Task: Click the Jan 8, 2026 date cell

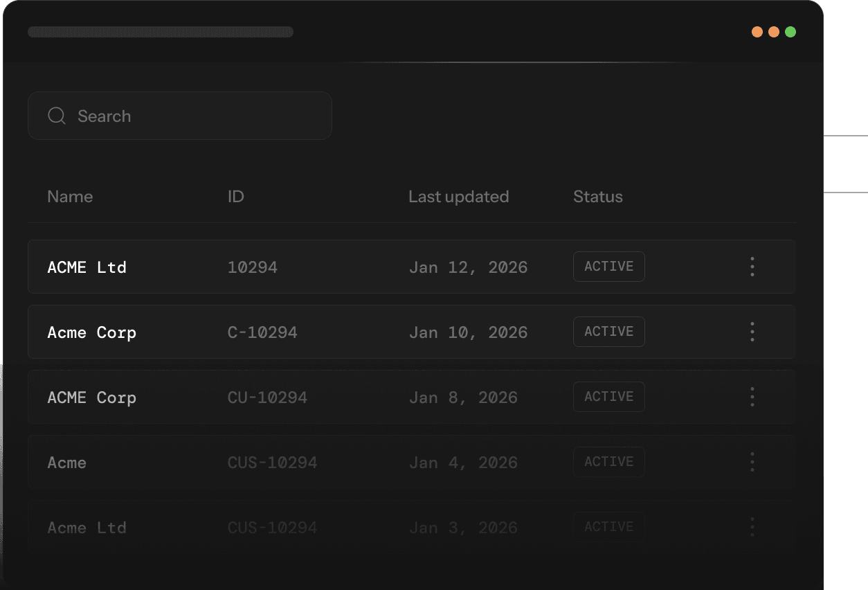Action: pyautogui.click(x=462, y=397)
